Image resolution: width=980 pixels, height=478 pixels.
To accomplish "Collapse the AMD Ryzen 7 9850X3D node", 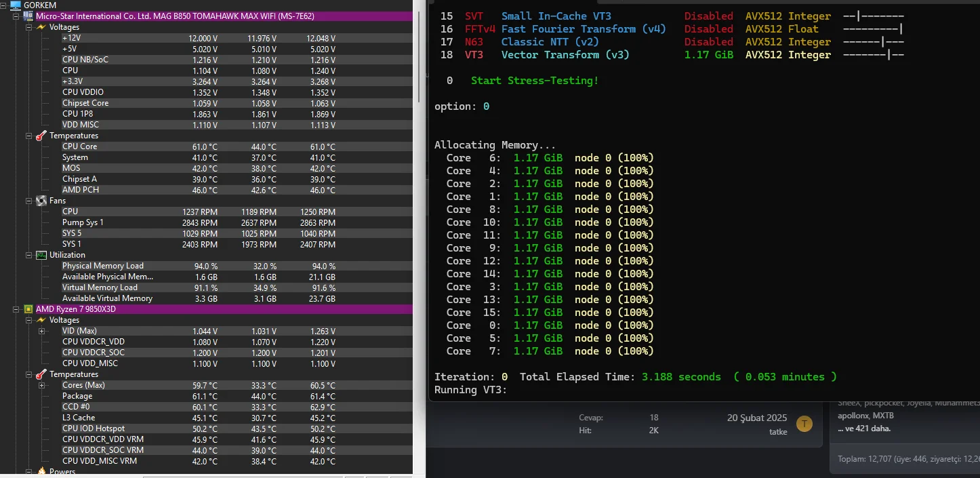I will coord(17,309).
